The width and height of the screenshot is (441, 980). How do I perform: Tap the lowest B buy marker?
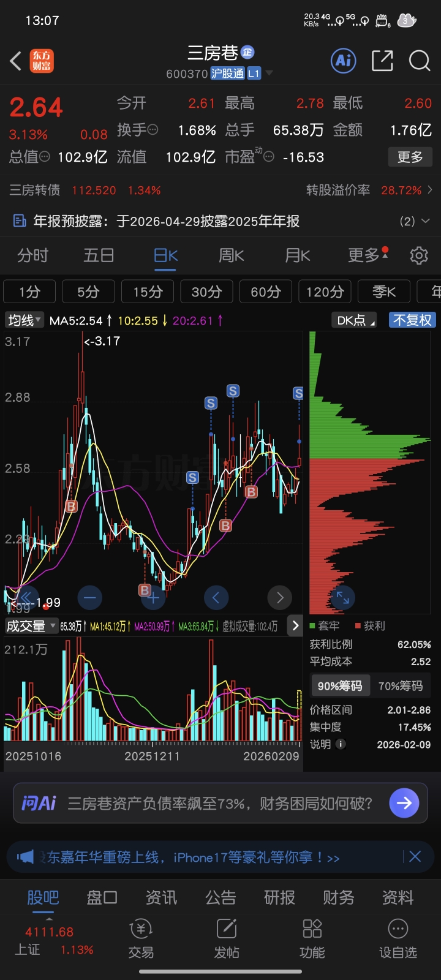point(145,590)
